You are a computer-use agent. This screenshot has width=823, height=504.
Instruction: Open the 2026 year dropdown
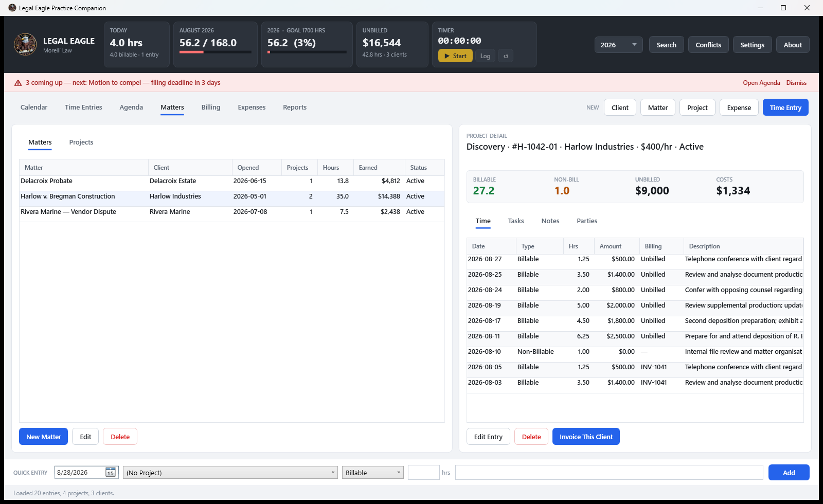618,45
